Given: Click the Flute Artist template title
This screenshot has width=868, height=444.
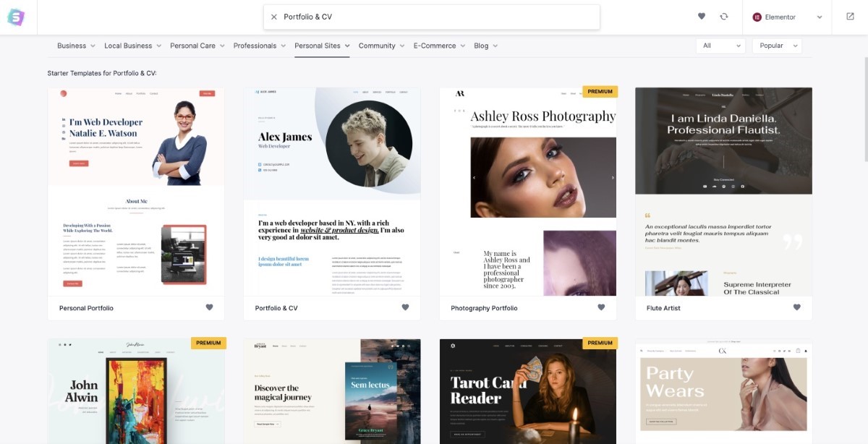Looking at the screenshot, I should [x=663, y=308].
